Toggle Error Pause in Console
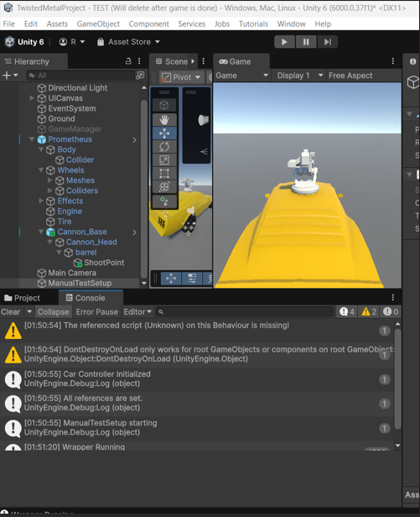The height and width of the screenshot is (517, 420). [97, 311]
